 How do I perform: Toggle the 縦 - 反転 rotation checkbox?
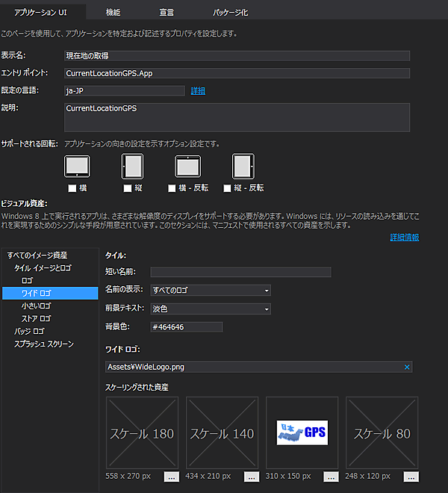[x=228, y=188]
